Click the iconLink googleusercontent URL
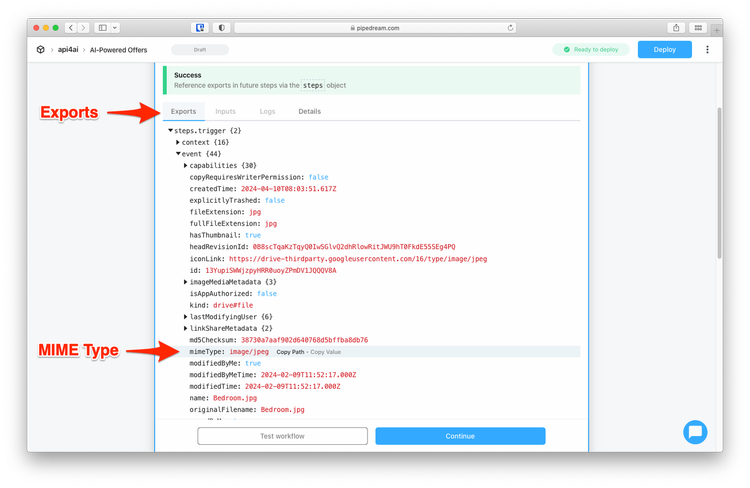 tap(358, 259)
